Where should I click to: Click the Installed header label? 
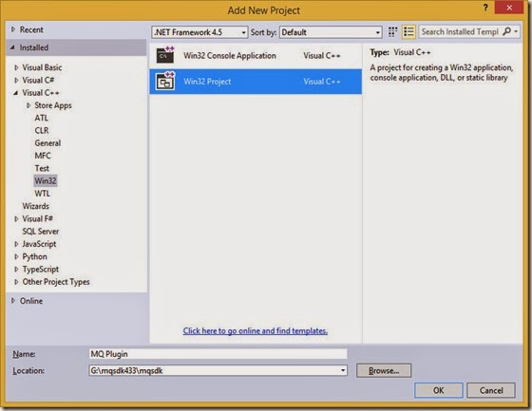click(x=34, y=47)
